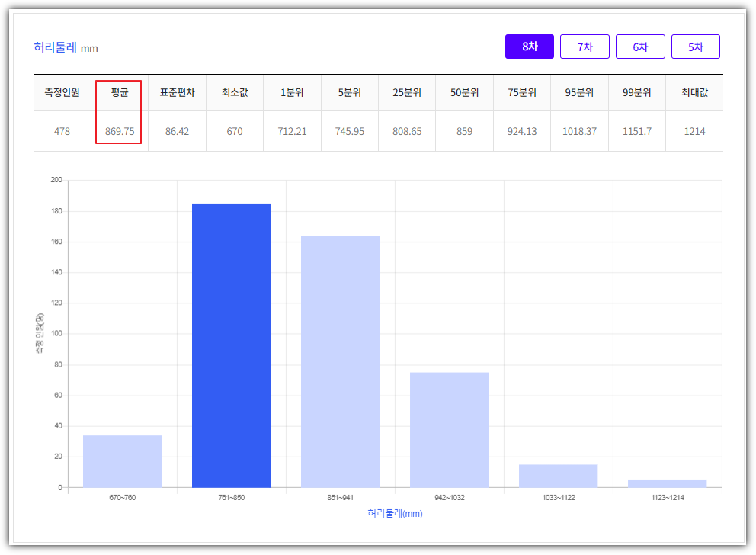Click the 1033~1122 axis label
This screenshot has height=555, width=756.
click(559, 498)
